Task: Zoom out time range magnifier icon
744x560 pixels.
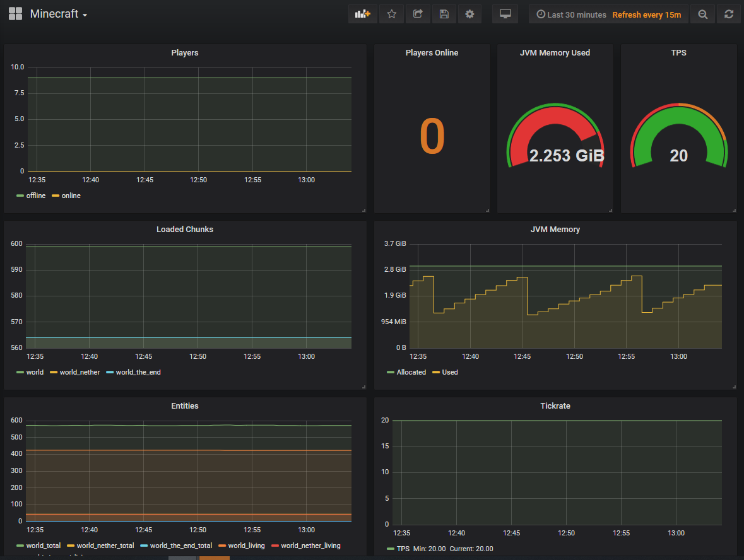Action: tap(702, 15)
